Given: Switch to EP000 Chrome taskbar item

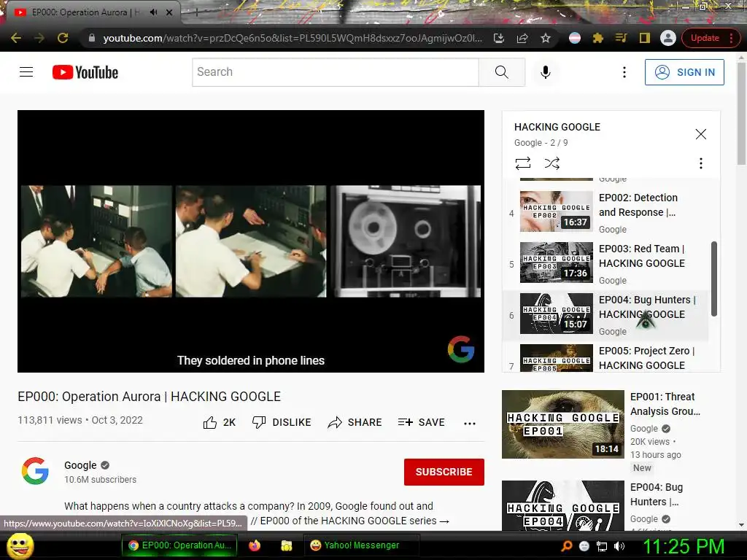Looking at the screenshot, I should coord(179,545).
